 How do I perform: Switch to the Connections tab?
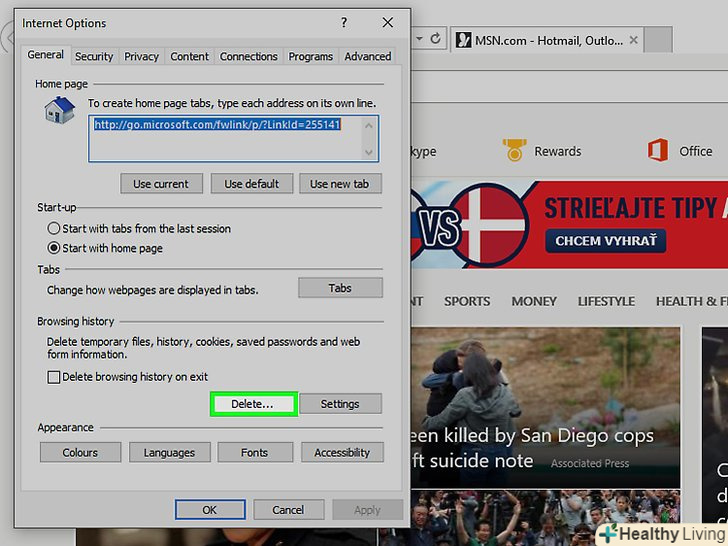pos(248,56)
